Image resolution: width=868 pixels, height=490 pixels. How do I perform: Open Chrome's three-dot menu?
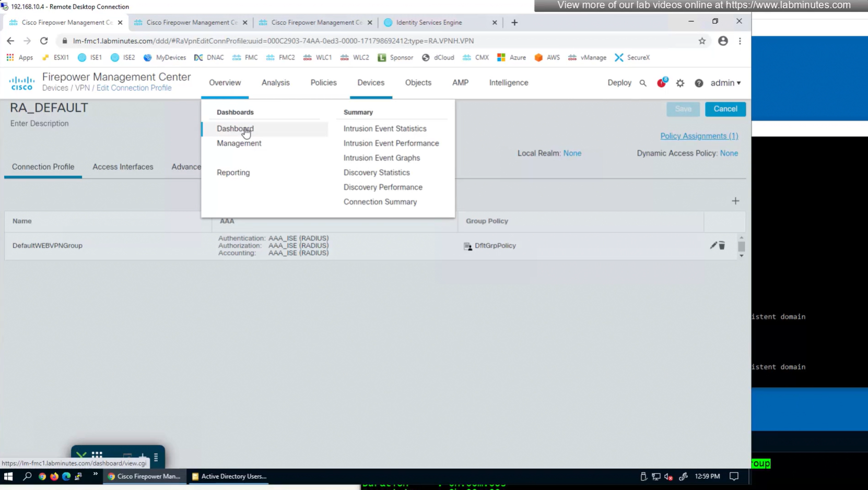[740, 41]
